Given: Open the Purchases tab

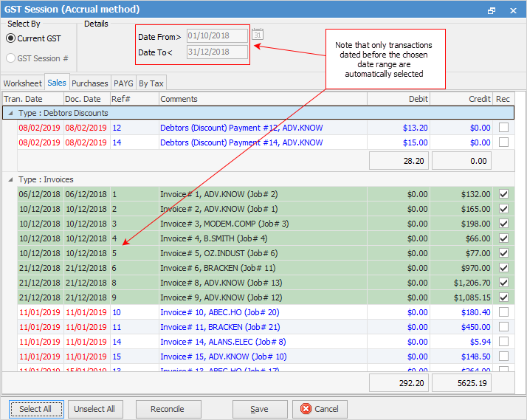Looking at the screenshot, I should [89, 83].
